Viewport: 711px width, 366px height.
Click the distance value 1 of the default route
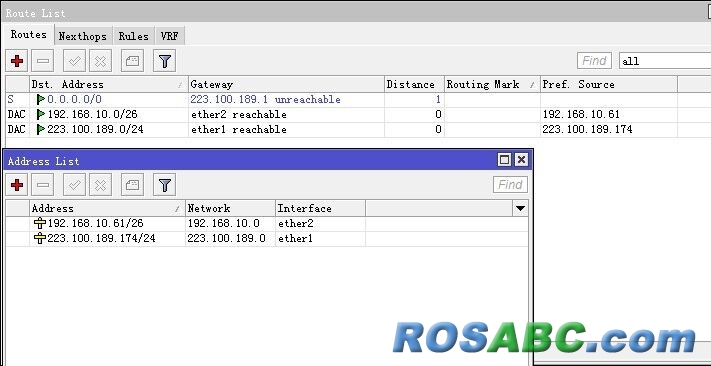[x=438, y=99]
